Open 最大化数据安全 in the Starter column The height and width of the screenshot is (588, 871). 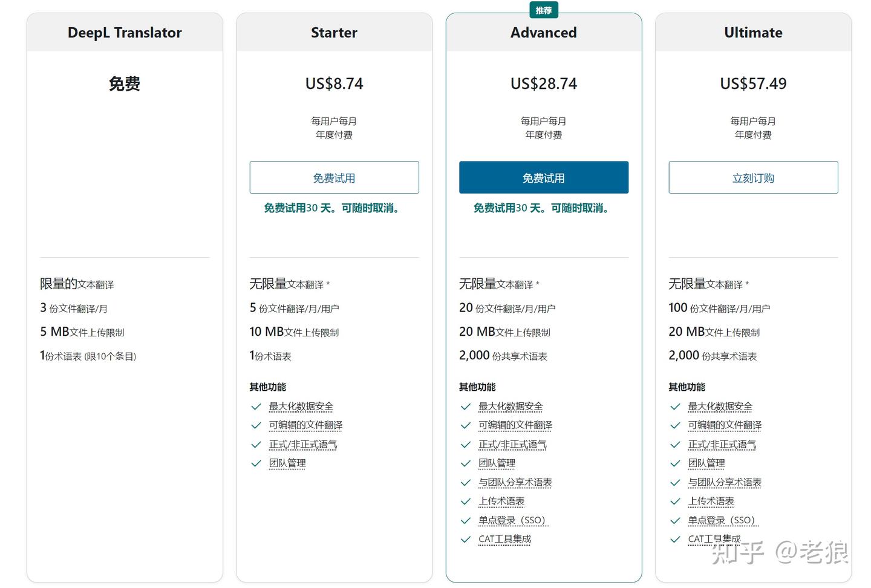tap(301, 407)
